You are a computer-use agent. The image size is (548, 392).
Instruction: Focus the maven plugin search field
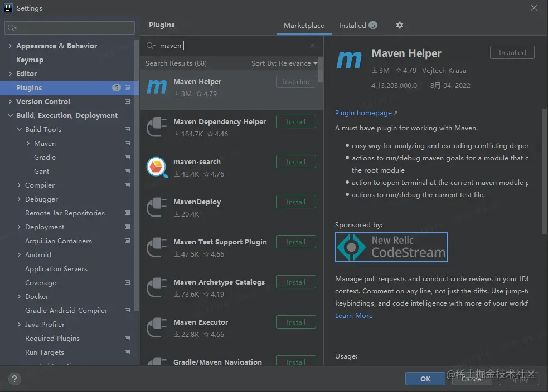pos(232,46)
